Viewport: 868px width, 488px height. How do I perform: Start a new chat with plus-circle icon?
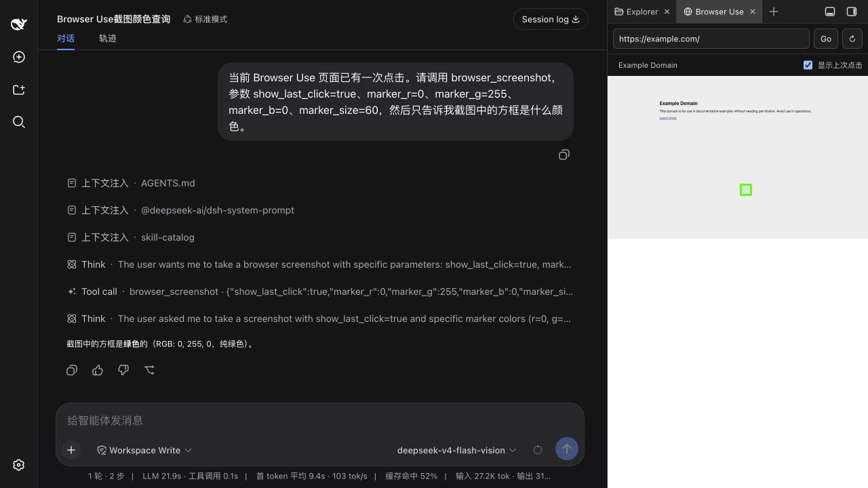pyautogui.click(x=19, y=57)
